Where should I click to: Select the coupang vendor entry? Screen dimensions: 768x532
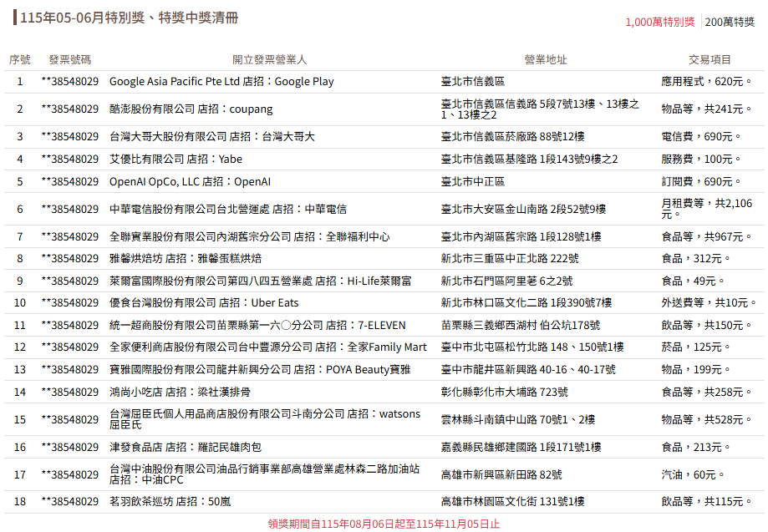pyautogui.click(x=191, y=109)
